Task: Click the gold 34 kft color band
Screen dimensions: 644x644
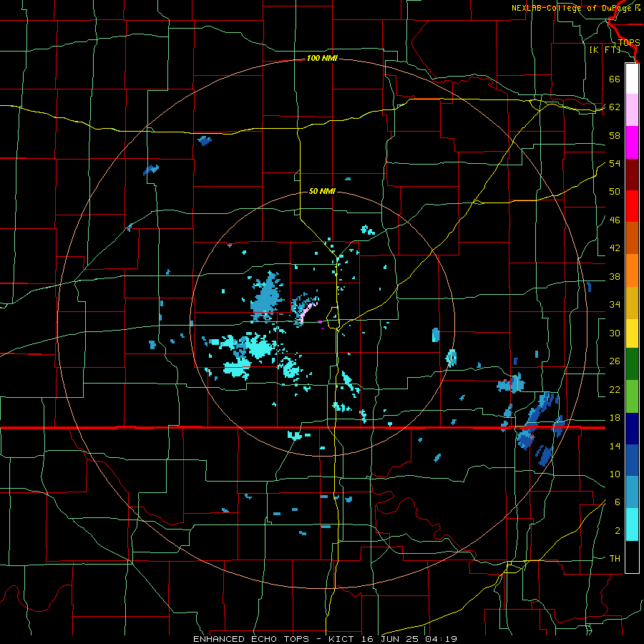Action: click(x=632, y=303)
